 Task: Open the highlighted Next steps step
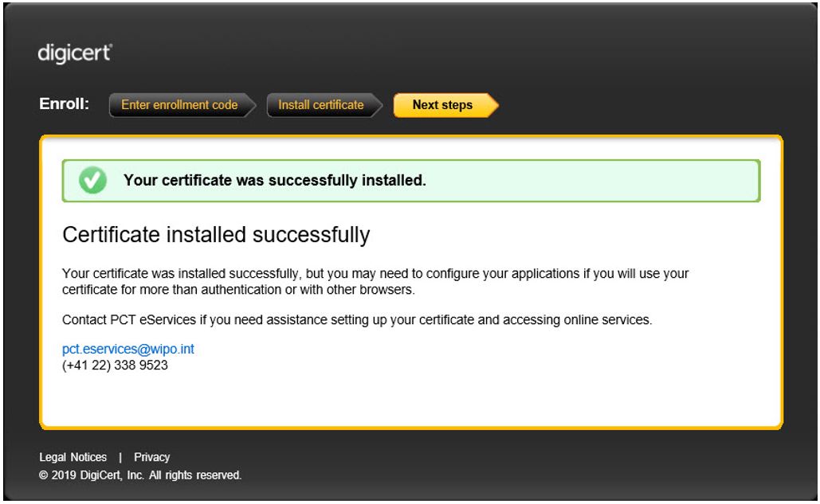point(442,105)
